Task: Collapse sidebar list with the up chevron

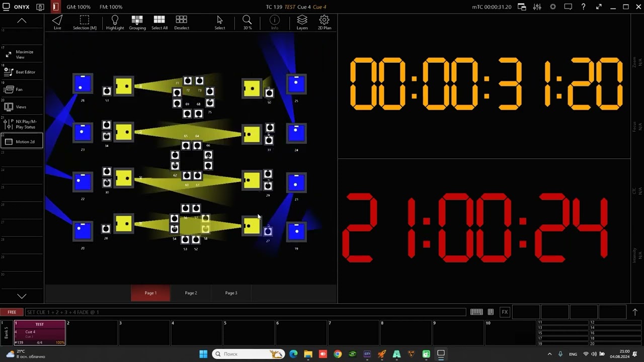Action: [x=22, y=21]
